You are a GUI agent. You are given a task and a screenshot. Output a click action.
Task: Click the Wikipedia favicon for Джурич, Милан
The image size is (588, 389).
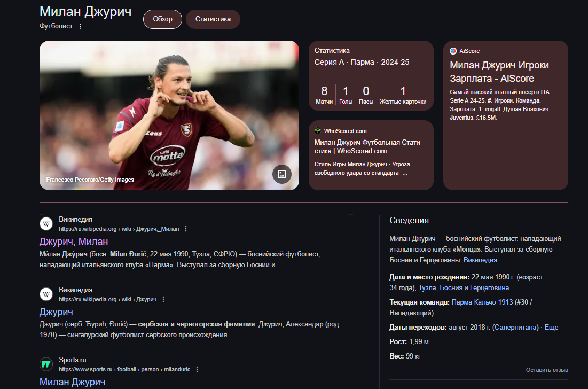(46, 224)
